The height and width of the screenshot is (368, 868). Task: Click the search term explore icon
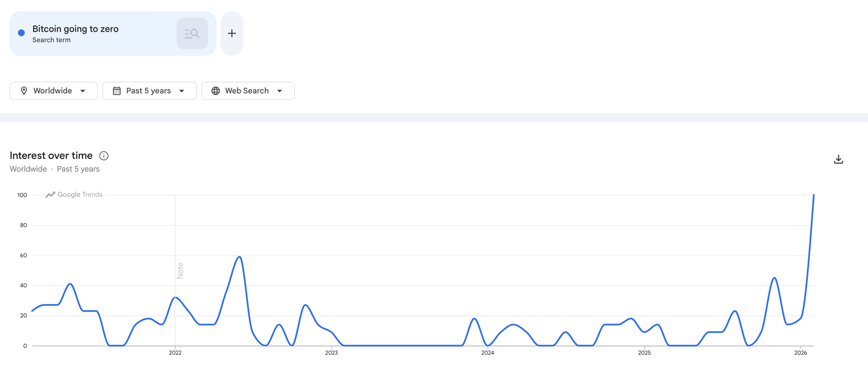tap(192, 33)
